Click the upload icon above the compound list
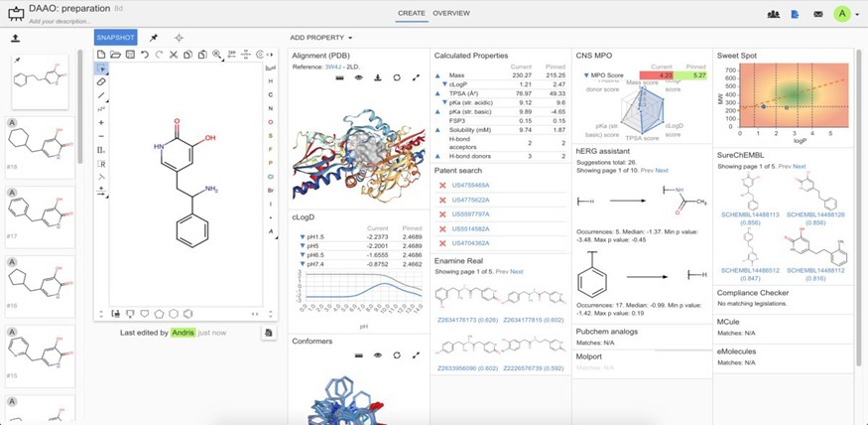Viewport: 868px width, 425px height. click(15, 39)
